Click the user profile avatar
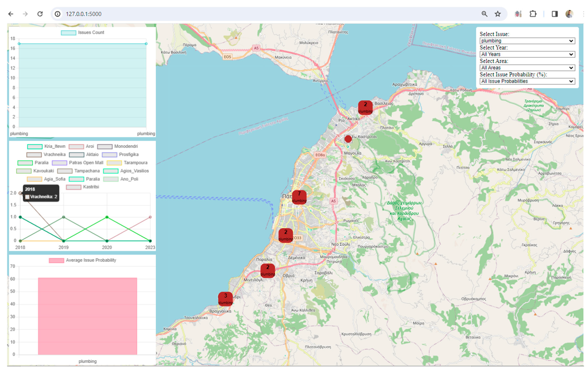588x372 pixels. pos(569,14)
